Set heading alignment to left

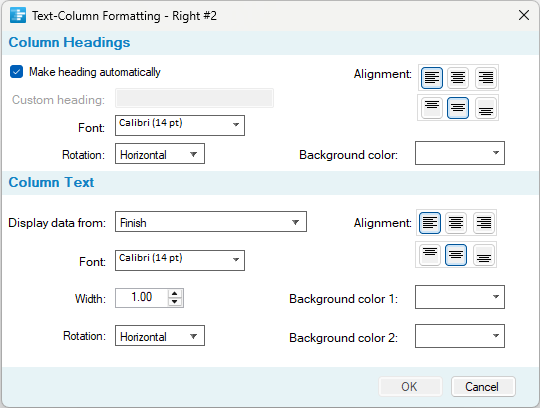pos(432,78)
